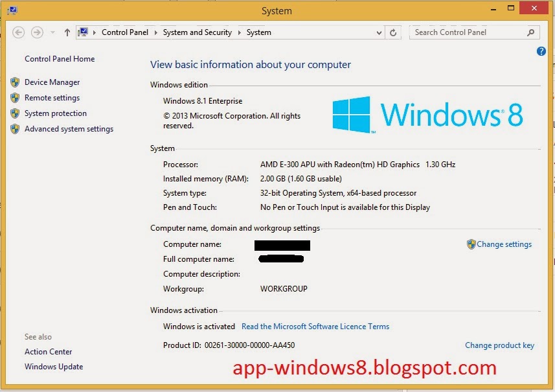555x392 pixels.
Task: Read the Microsoft Software Licence Terms
Action: pos(315,327)
